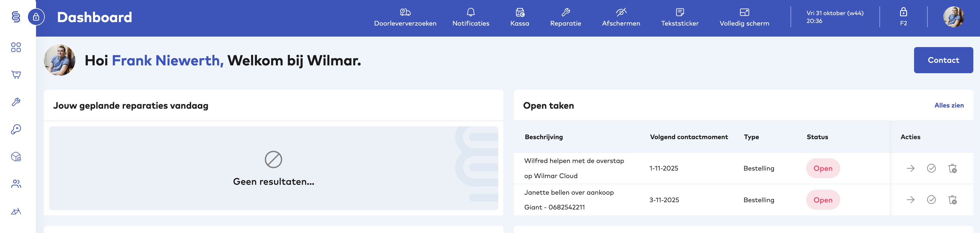Open the customers people icon in sidebar
Viewport: 980px width, 233px height.
point(16,184)
